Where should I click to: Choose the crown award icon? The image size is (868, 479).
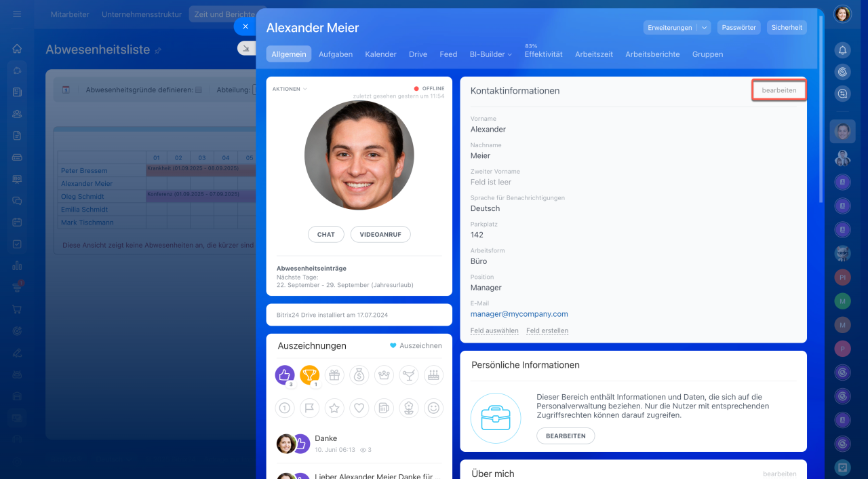point(384,375)
